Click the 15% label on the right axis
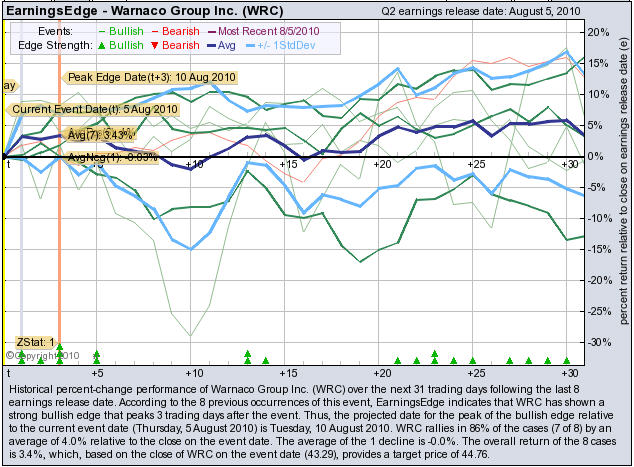The height and width of the screenshot is (467, 634). [x=598, y=63]
